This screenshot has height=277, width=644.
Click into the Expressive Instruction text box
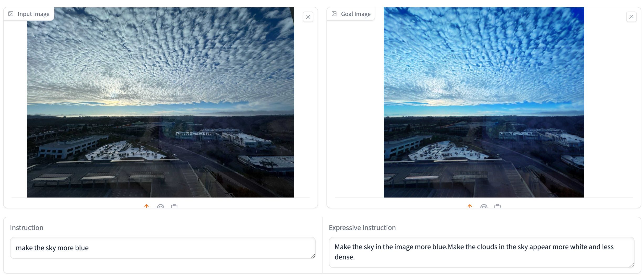tap(482, 252)
